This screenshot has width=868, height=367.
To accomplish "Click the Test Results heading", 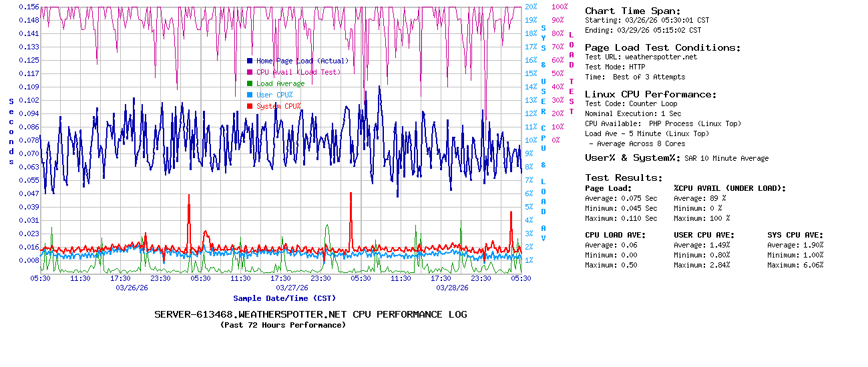I will click(624, 177).
